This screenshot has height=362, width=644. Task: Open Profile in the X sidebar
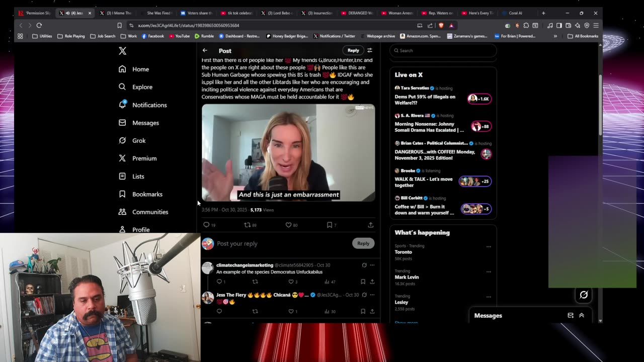tap(134, 229)
